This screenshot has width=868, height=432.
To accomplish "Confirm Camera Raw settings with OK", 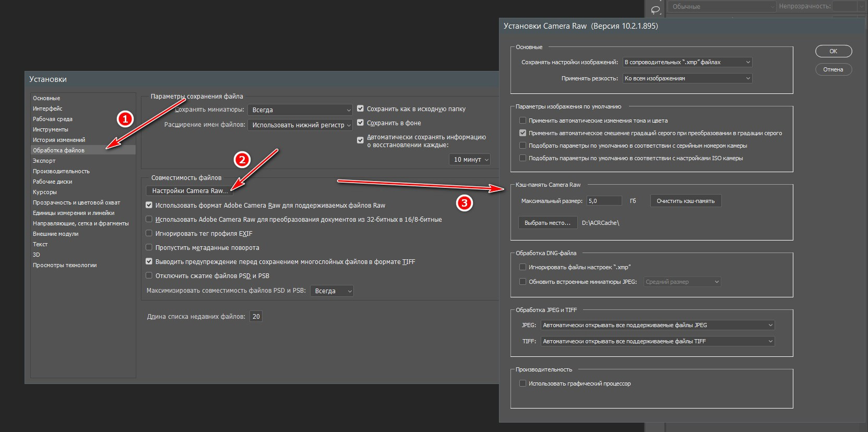I will [x=834, y=51].
